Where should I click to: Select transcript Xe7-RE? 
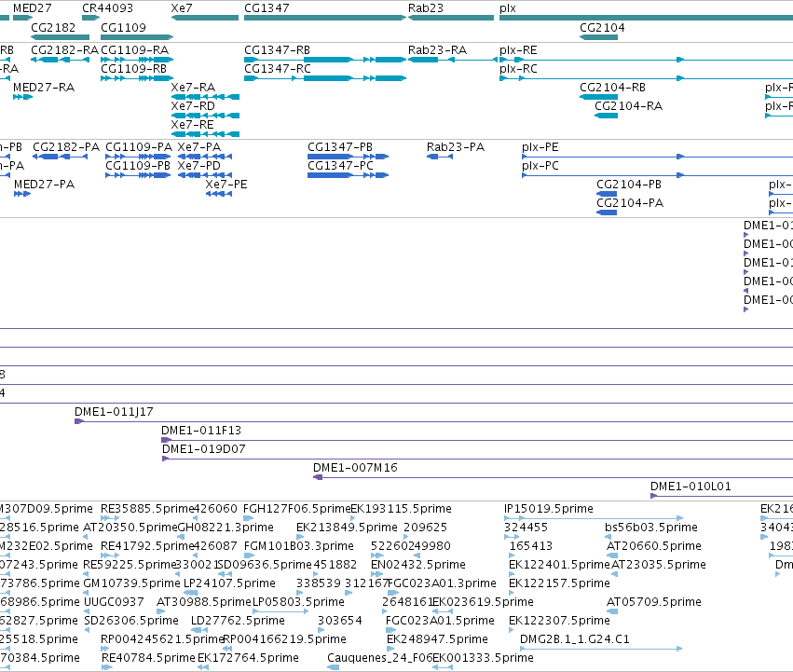pos(205,134)
